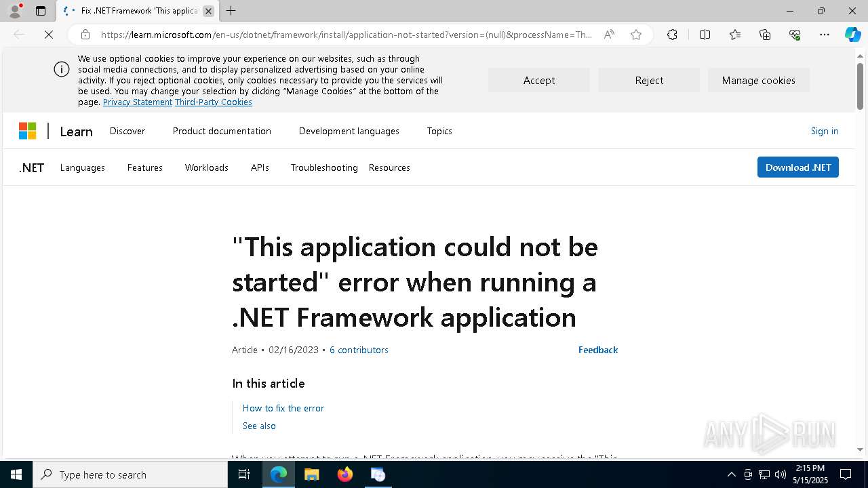The height and width of the screenshot is (488, 868).
Task: Open the Resources menu
Action: pyautogui.click(x=389, y=167)
